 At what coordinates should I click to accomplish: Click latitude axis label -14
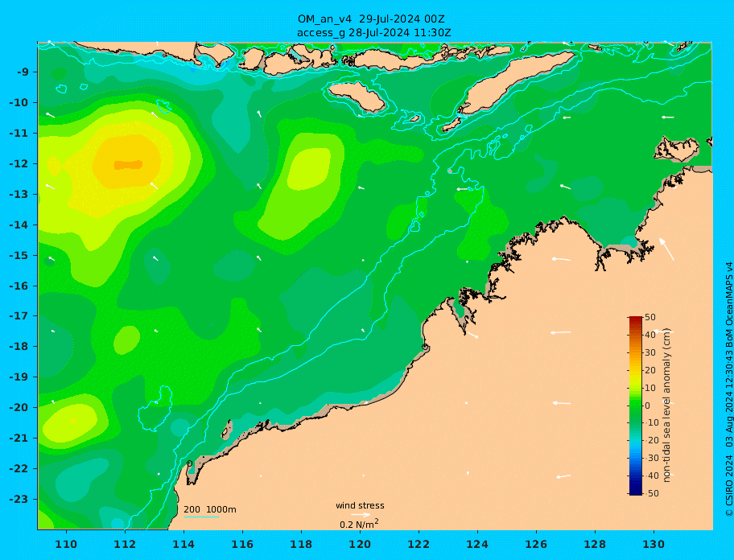19,225
